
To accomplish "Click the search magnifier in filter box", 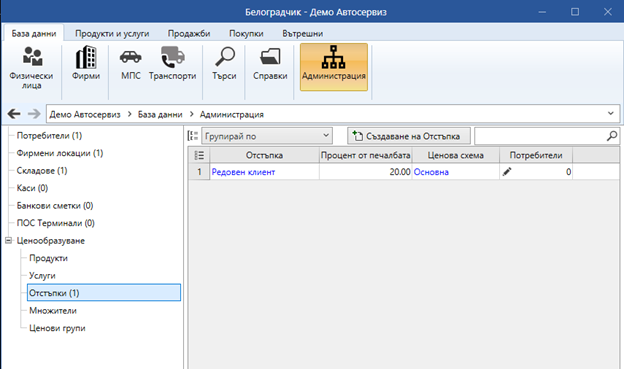I will [x=612, y=136].
